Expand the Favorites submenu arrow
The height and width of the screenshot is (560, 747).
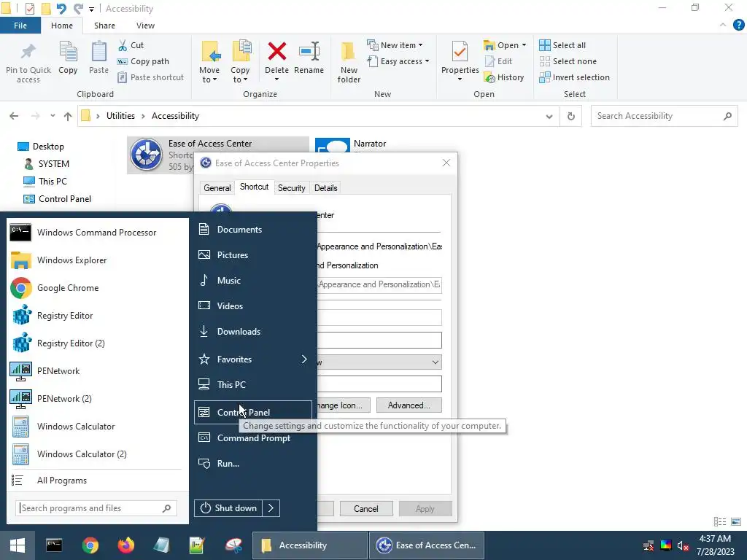tap(304, 359)
